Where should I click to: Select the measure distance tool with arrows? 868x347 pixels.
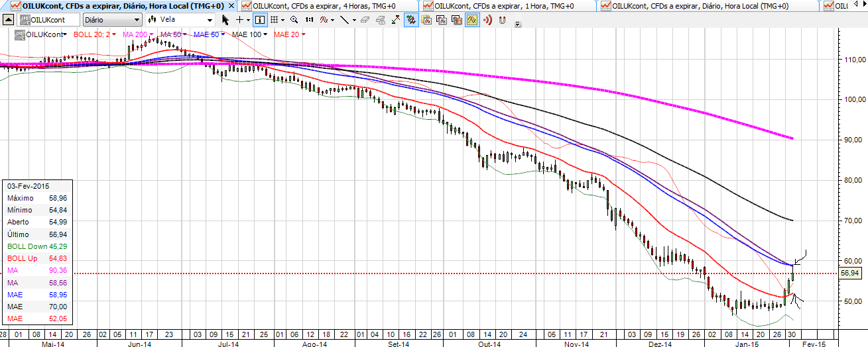(396, 20)
